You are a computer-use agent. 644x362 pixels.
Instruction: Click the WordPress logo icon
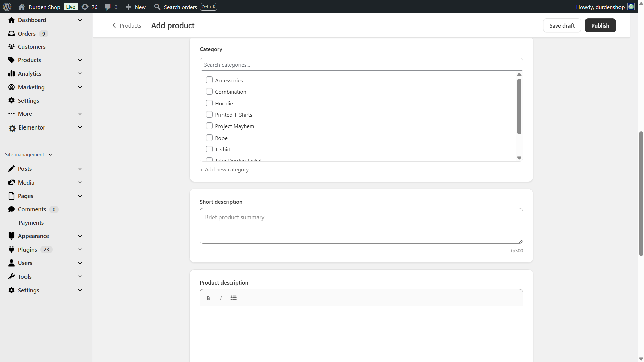click(7, 7)
